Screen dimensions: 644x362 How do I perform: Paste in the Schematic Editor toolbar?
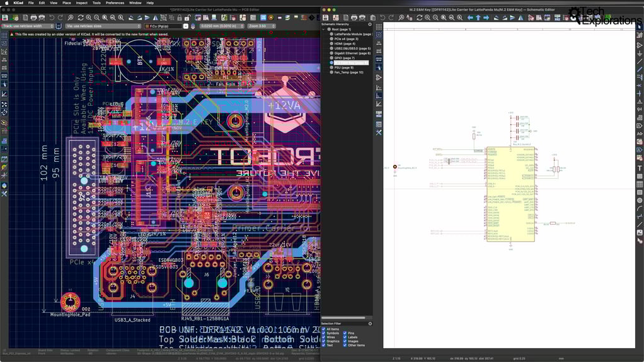click(372, 18)
